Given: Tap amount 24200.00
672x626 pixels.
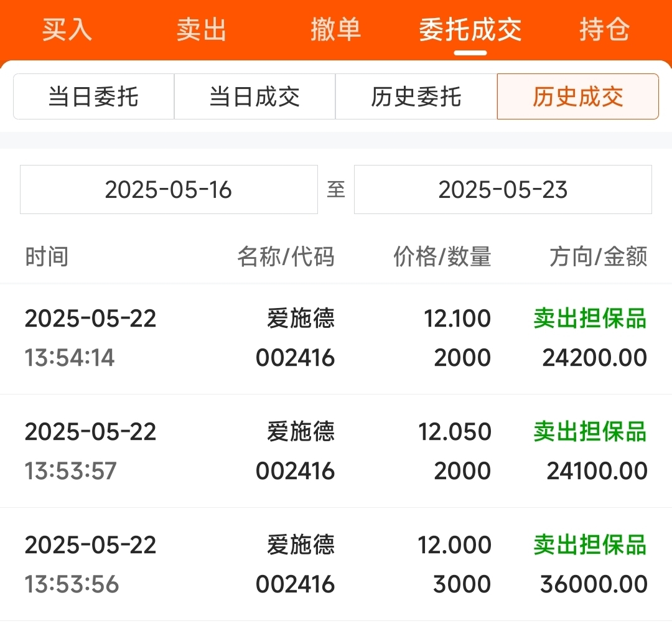Looking at the screenshot, I should [x=595, y=358].
